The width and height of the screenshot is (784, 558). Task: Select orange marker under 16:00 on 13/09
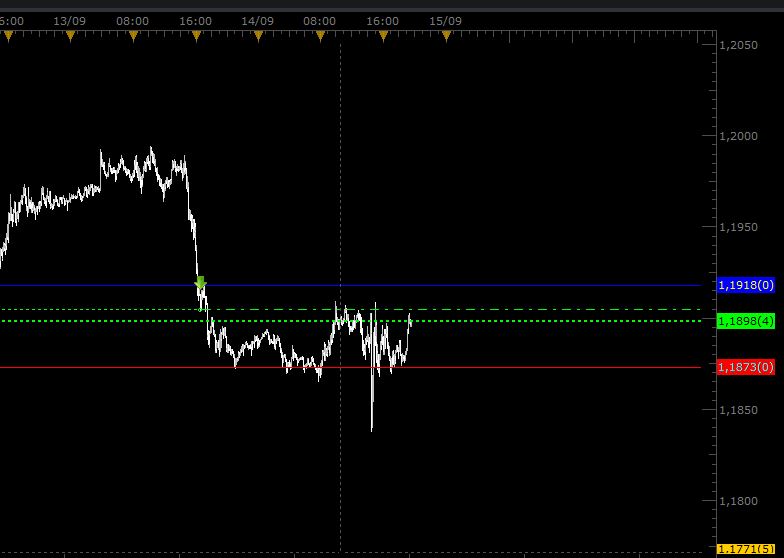[x=196, y=37]
